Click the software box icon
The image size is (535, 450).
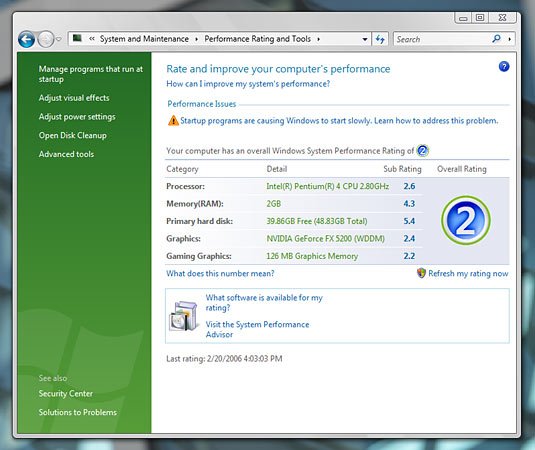pos(184,316)
